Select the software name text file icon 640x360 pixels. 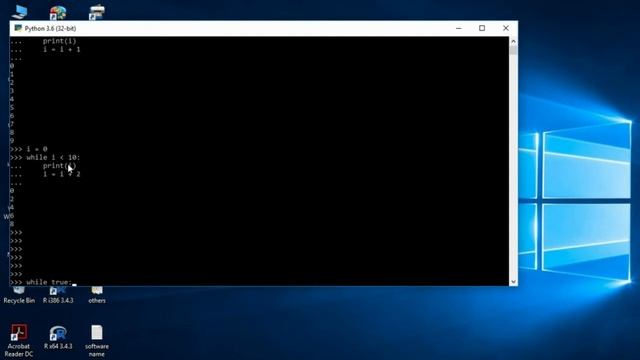[97, 341]
